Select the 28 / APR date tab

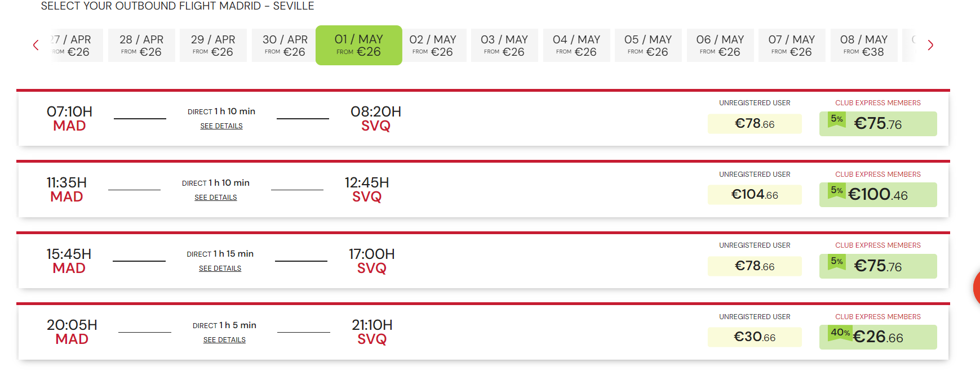pyautogui.click(x=141, y=45)
